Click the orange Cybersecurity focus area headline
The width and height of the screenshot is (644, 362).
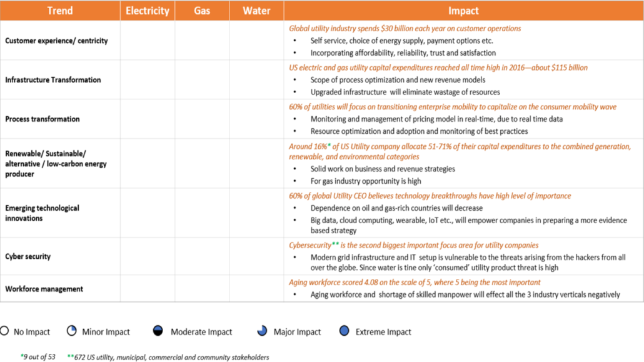[x=413, y=245]
